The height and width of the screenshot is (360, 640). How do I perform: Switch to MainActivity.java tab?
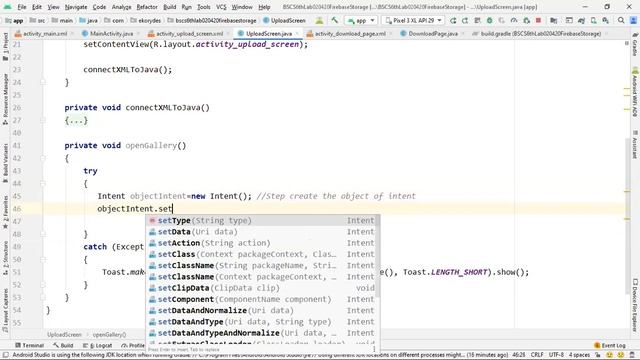pos(111,33)
